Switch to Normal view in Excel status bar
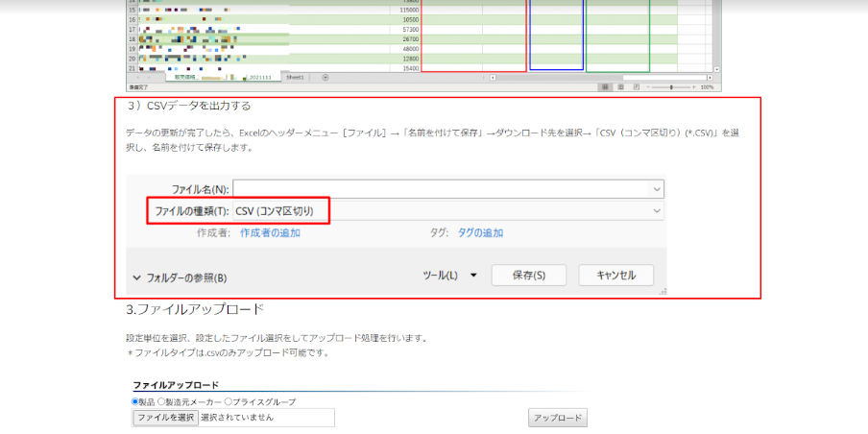The height and width of the screenshot is (434, 868). (x=606, y=86)
